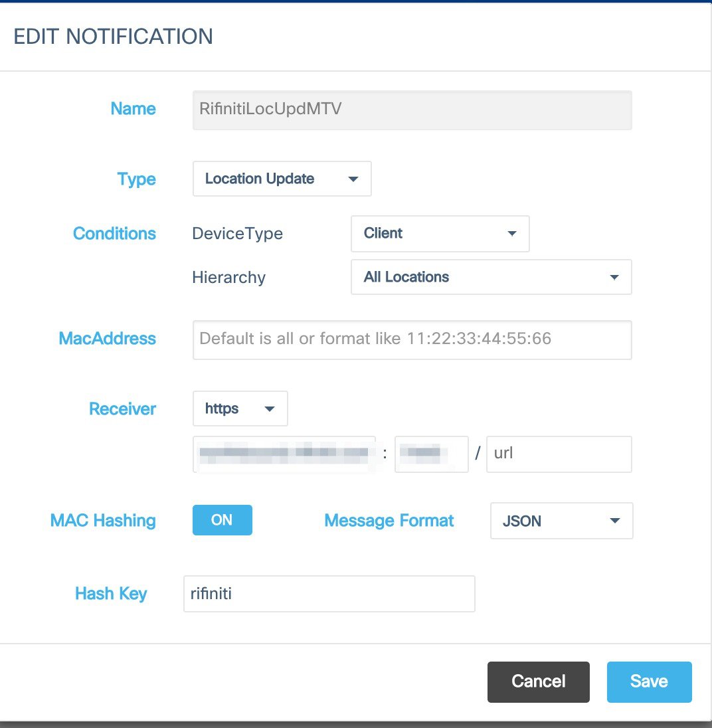The height and width of the screenshot is (728, 712).
Task: Click the Receiver protocol caret arrow
Action: coord(270,409)
